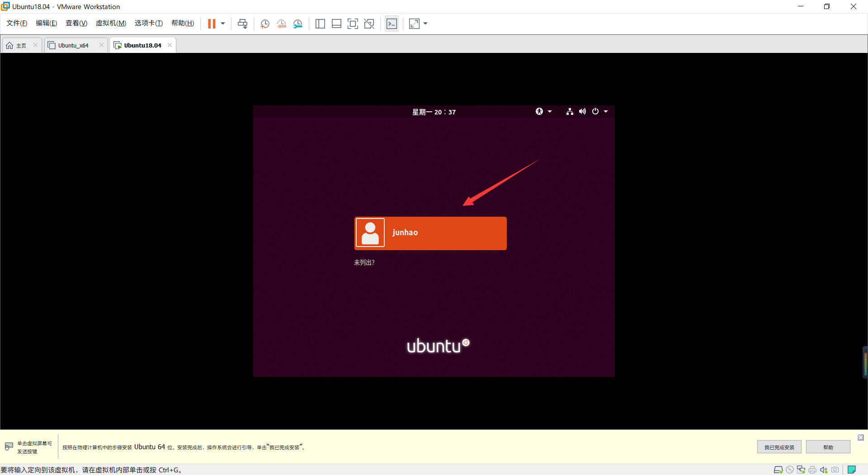868x475 pixels.
Task: Open the clock 星期一 20:37
Action: pyautogui.click(x=434, y=112)
